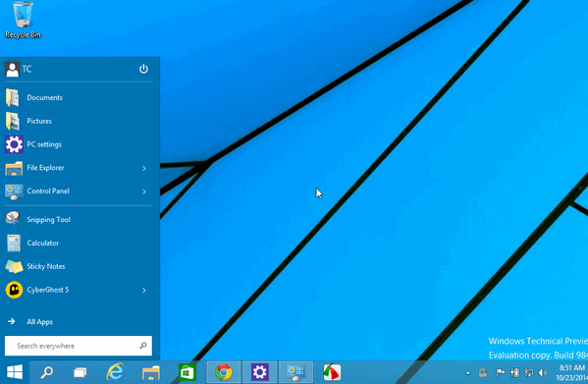Viewport: 588px width, 384px height.
Task: Open taskbar Search magnifier
Action: (47, 372)
